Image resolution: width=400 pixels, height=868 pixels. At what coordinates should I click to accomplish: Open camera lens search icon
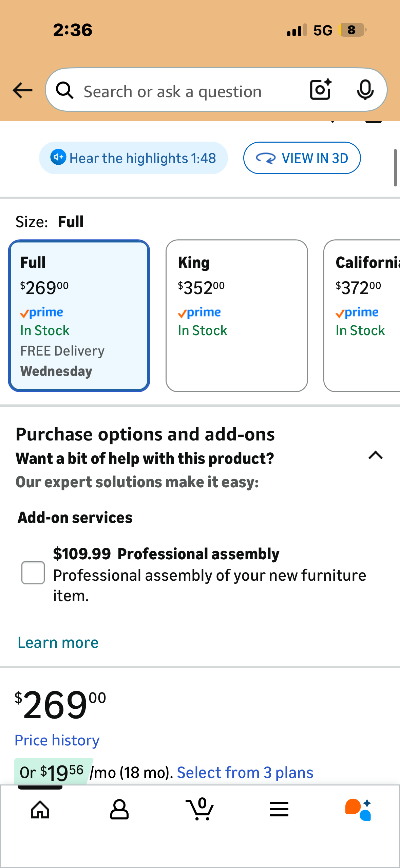tap(321, 90)
